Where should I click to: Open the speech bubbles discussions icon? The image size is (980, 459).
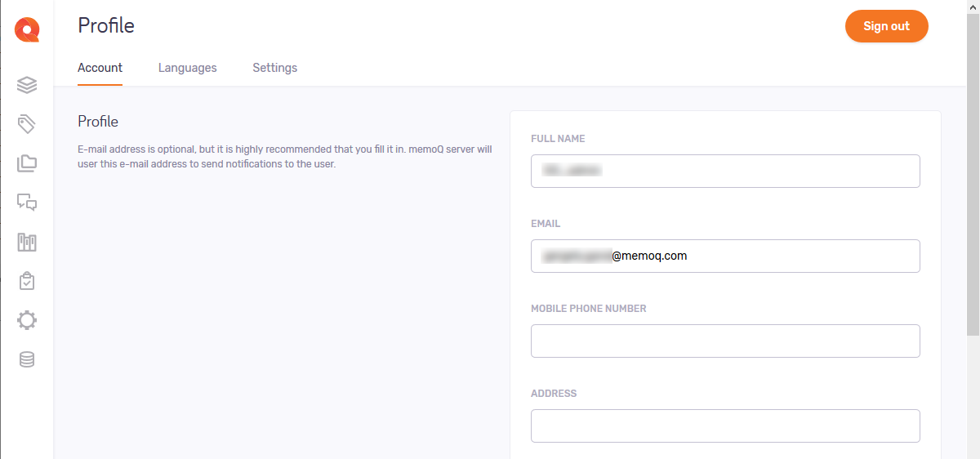[x=27, y=203]
